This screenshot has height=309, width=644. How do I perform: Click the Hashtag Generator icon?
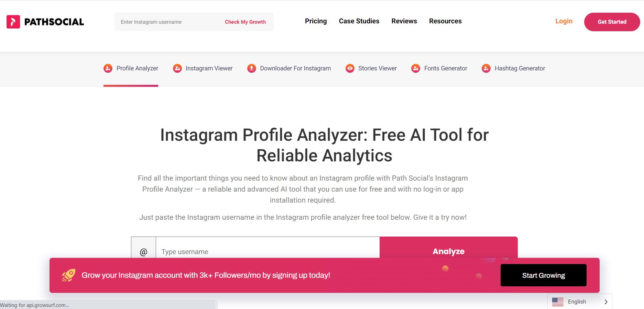tap(486, 68)
